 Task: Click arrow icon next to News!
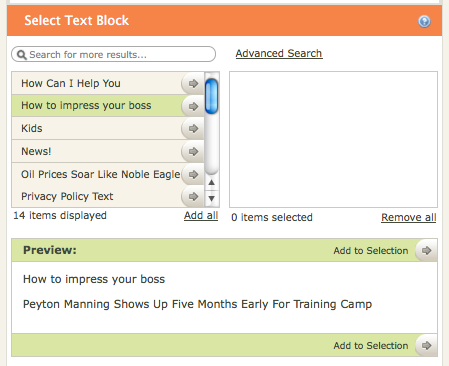click(193, 152)
